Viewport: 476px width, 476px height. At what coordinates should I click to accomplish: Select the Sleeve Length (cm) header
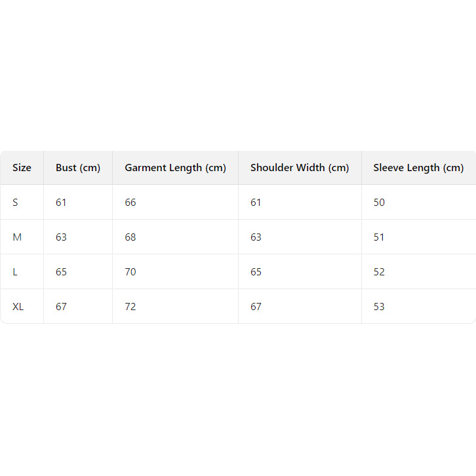418,168
